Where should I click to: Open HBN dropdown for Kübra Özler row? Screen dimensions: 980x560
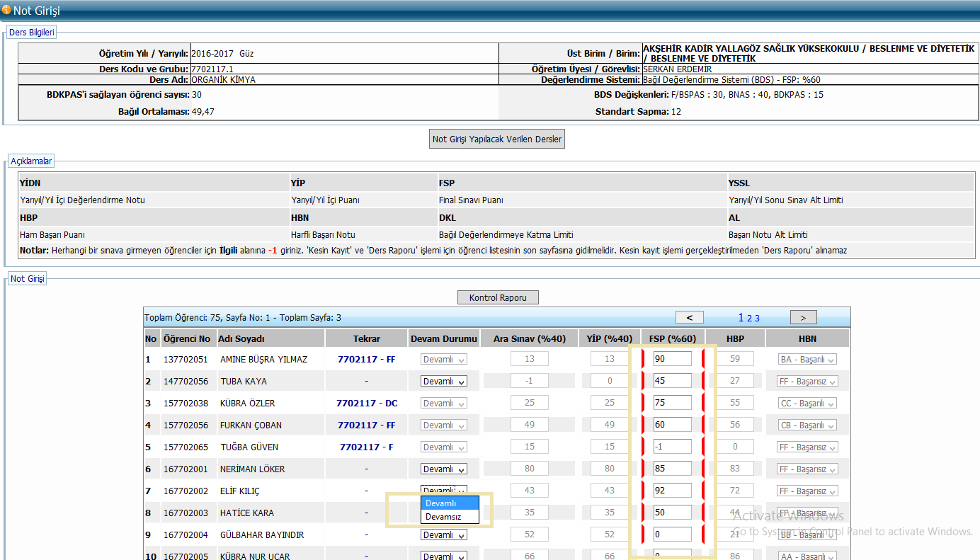click(x=807, y=403)
